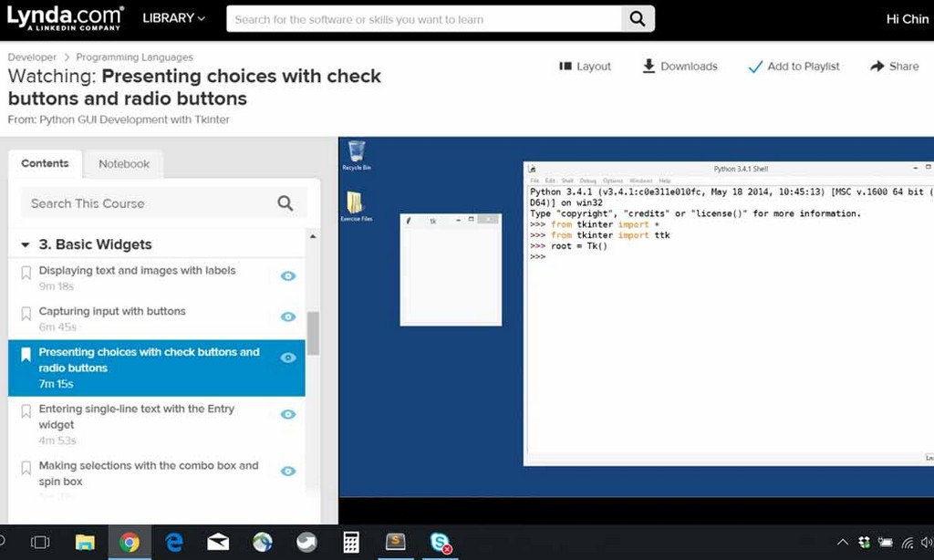The image size is (934, 560).
Task: Share this video
Action: (x=894, y=67)
